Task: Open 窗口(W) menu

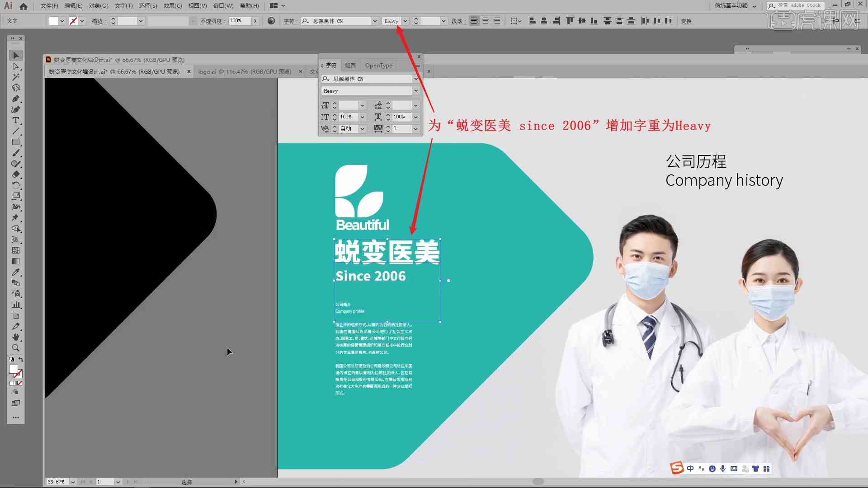Action: click(x=223, y=6)
